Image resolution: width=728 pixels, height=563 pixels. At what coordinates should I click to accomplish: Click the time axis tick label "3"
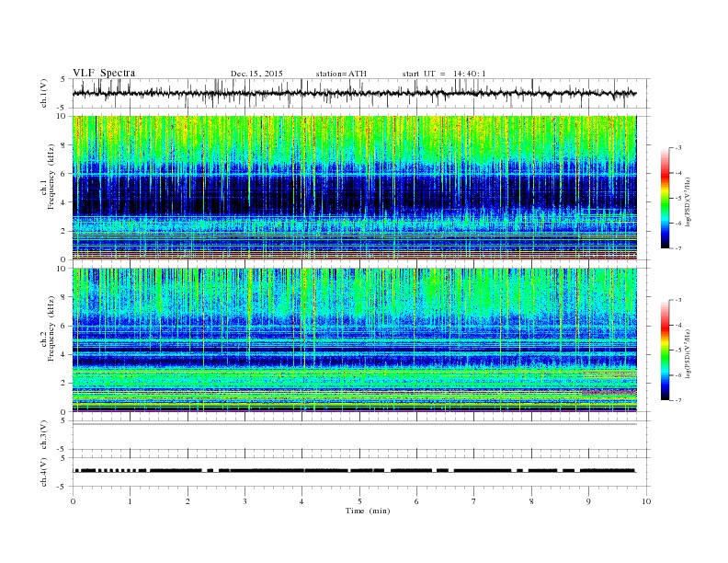click(x=245, y=501)
